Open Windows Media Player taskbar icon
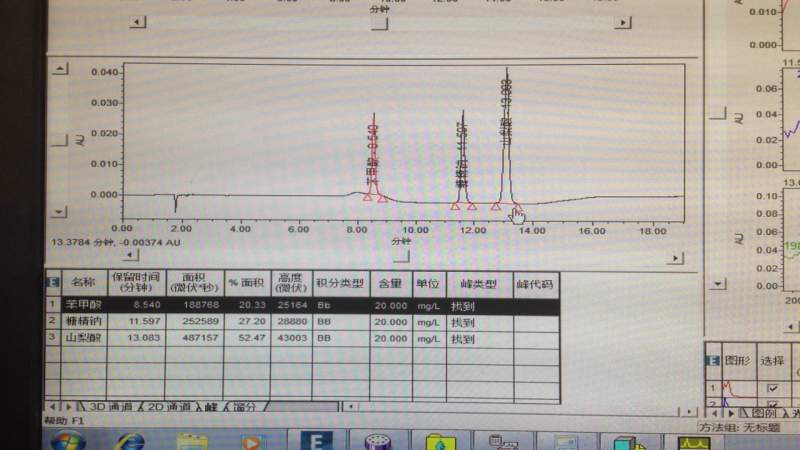Image resolution: width=800 pixels, height=450 pixels. pos(251,442)
